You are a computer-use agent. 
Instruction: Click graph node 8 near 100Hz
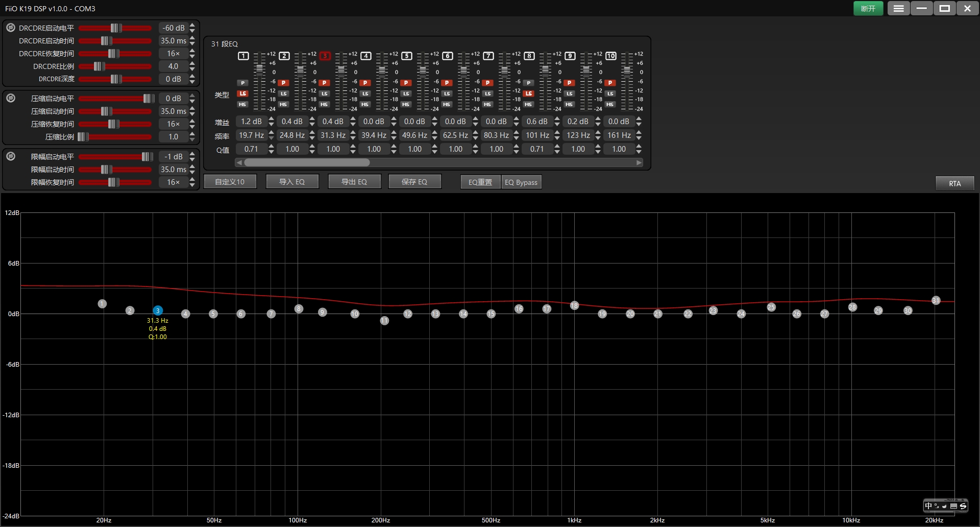[299, 308]
